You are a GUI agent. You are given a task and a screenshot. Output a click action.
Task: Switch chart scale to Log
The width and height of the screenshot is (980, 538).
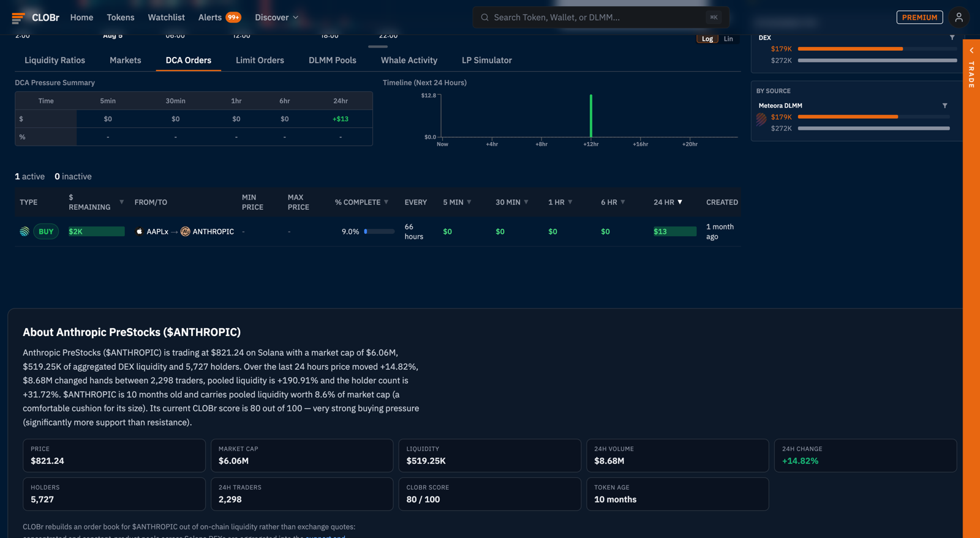click(x=707, y=39)
